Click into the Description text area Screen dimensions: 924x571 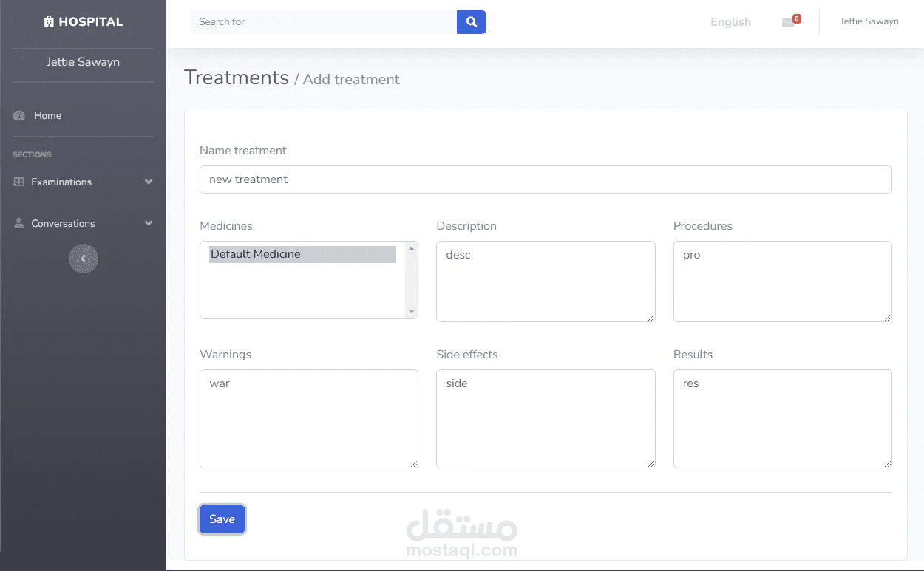546,281
